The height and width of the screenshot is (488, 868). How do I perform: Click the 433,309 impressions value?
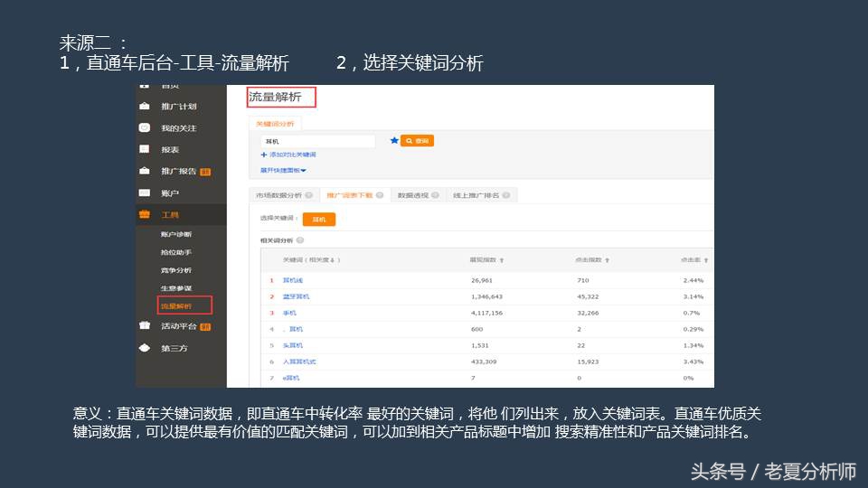point(484,361)
